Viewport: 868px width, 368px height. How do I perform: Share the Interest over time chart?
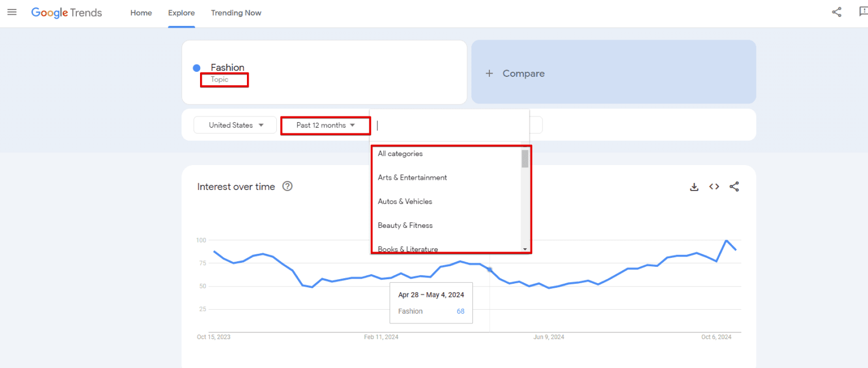pyautogui.click(x=734, y=187)
